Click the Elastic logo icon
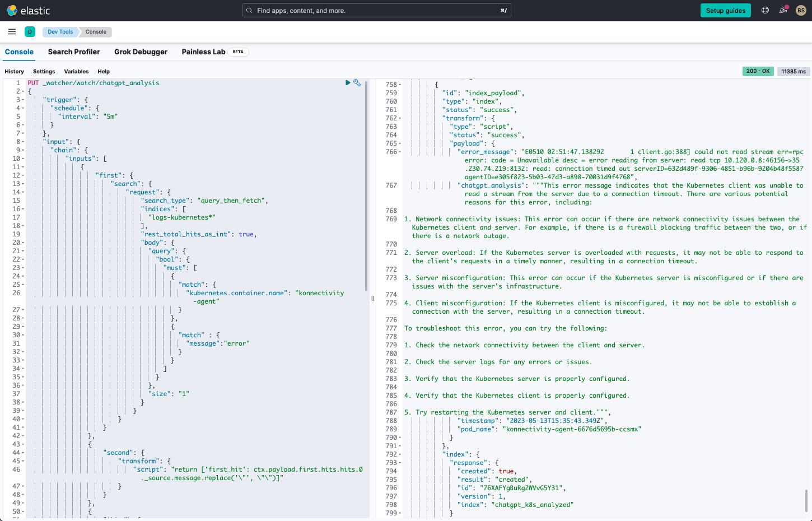The width and height of the screenshot is (812, 521). pos(12,11)
